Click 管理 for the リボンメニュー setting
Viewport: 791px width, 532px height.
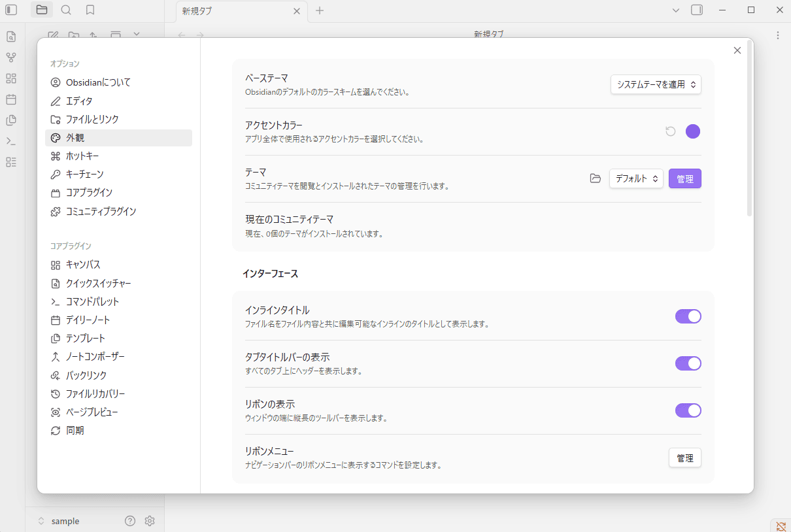click(x=684, y=457)
